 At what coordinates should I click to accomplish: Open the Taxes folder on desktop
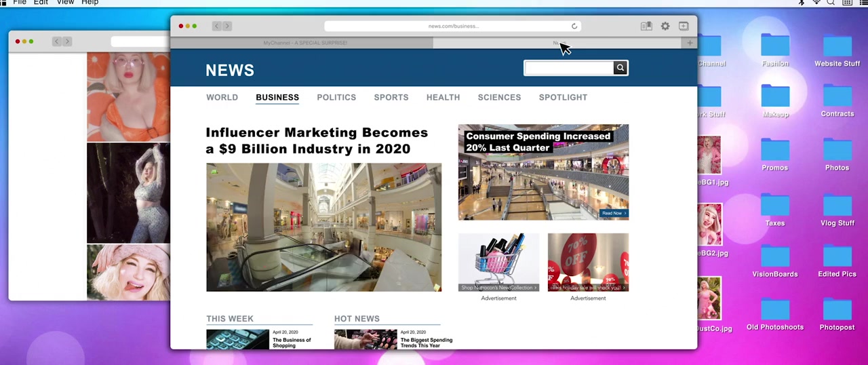[774, 210]
